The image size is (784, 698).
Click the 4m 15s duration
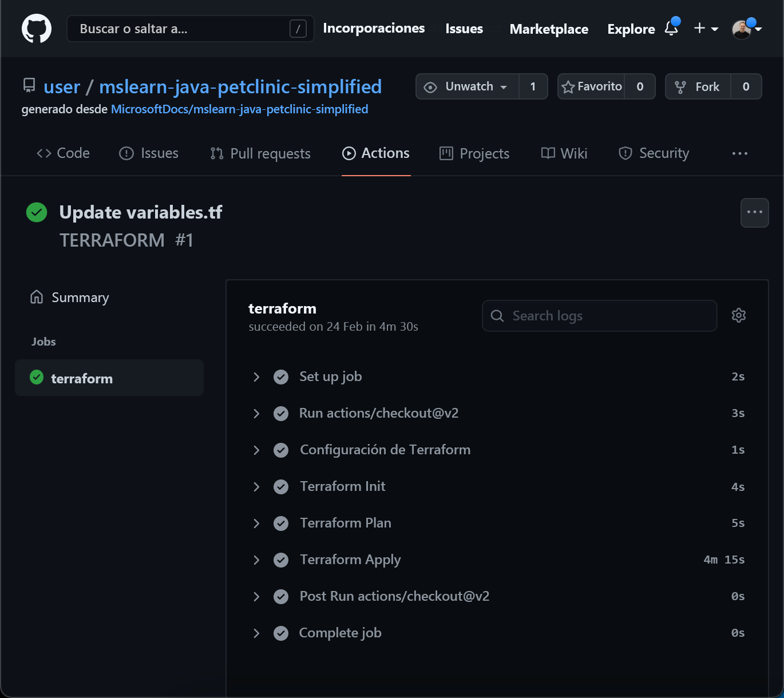[724, 560]
